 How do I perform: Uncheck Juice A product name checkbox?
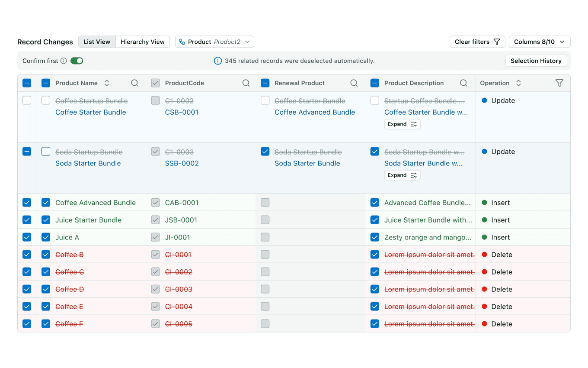tap(46, 237)
